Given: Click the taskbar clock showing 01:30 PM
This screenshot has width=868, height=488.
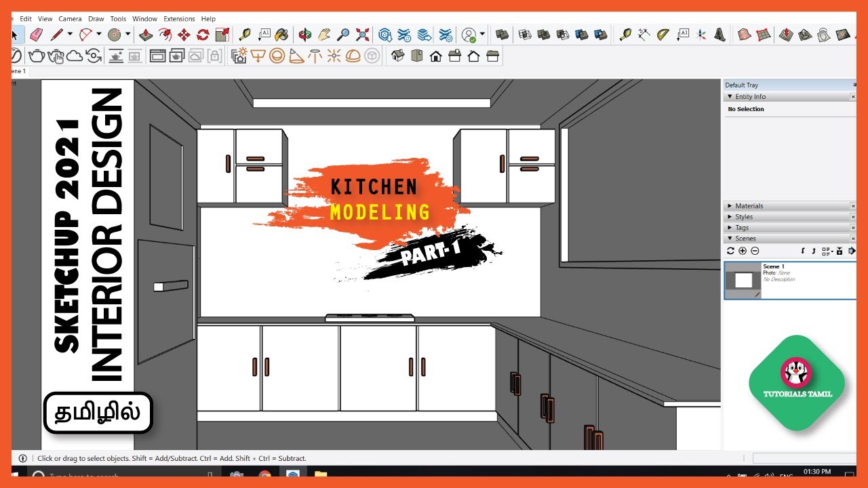Looking at the screenshot, I should click(x=816, y=473).
